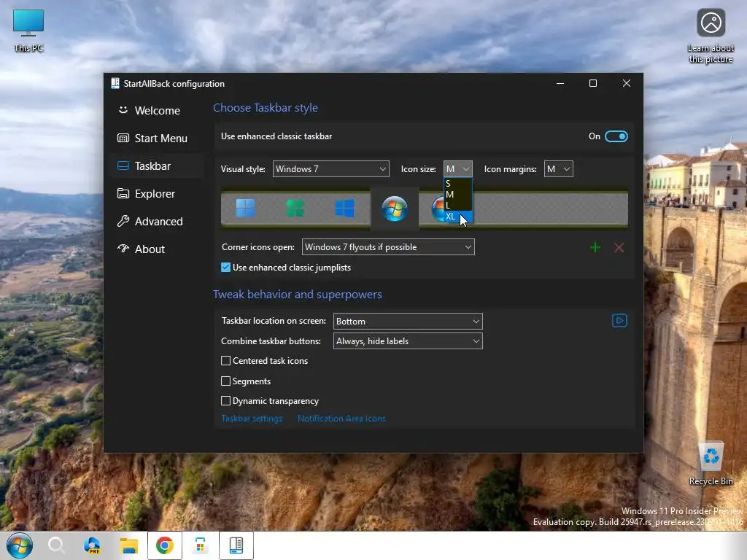The image size is (747, 560).
Task: Click the taskbar location preview play icon
Action: click(619, 321)
